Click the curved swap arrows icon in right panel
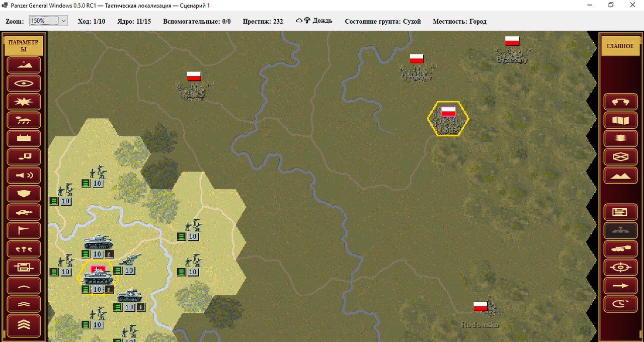This screenshot has width=644, height=342. pos(620,102)
